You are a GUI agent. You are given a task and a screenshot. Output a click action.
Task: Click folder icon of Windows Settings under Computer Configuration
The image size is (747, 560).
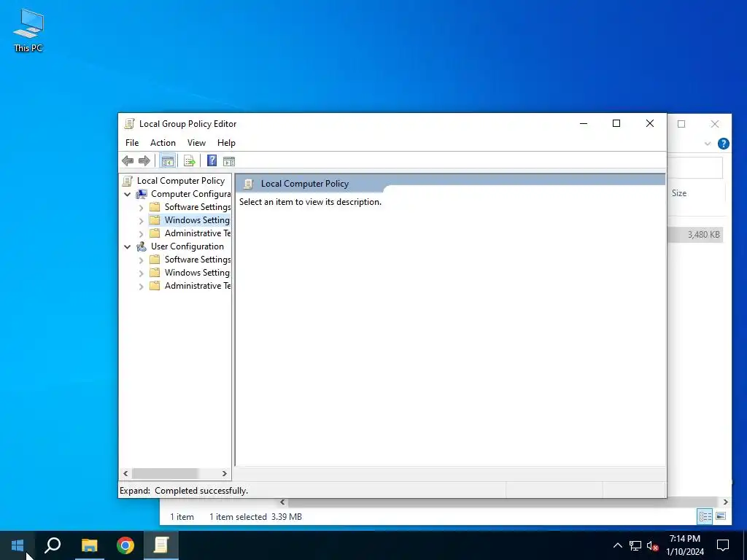[x=155, y=220]
